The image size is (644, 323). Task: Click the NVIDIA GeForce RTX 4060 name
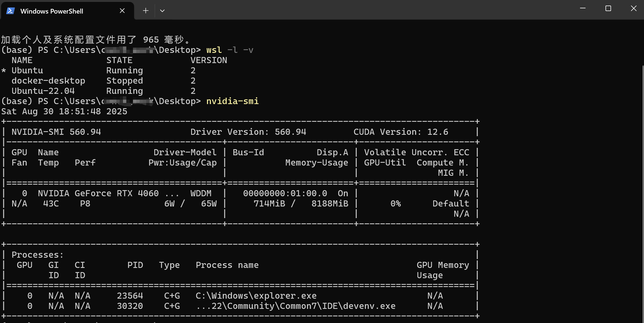(98, 193)
